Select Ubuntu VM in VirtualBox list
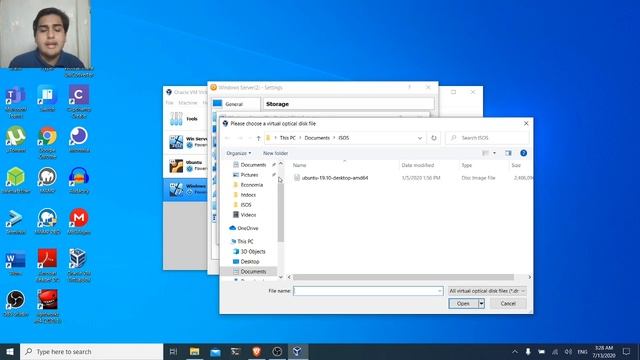The width and height of the screenshot is (640, 360). pyautogui.click(x=186, y=166)
